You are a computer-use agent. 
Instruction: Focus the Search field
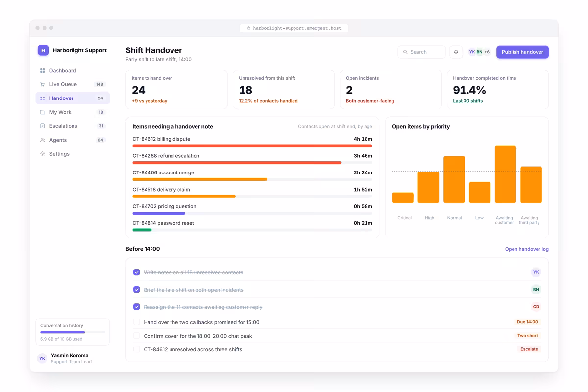tap(422, 52)
